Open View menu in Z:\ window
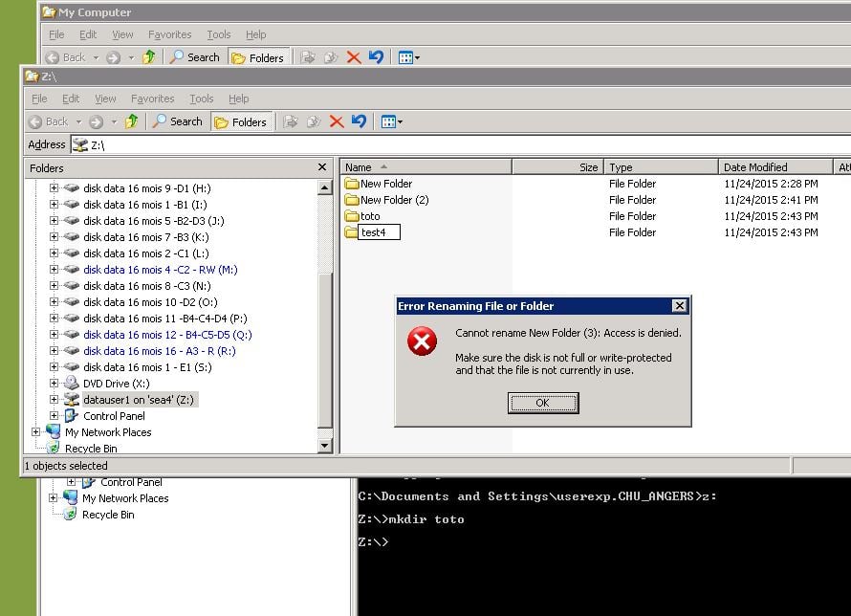The image size is (851, 616). pyautogui.click(x=105, y=99)
